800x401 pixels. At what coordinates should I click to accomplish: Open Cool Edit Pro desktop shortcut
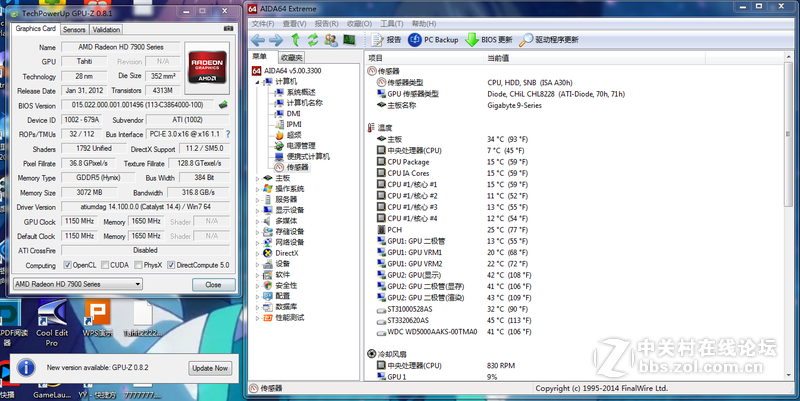pos(51,322)
